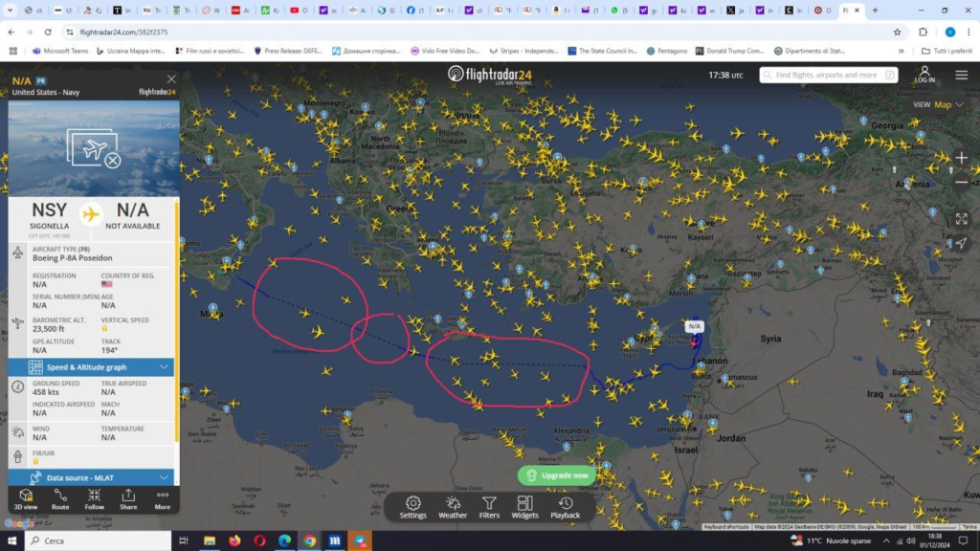Open the Press Release: DEFE bookmark

click(288, 52)
